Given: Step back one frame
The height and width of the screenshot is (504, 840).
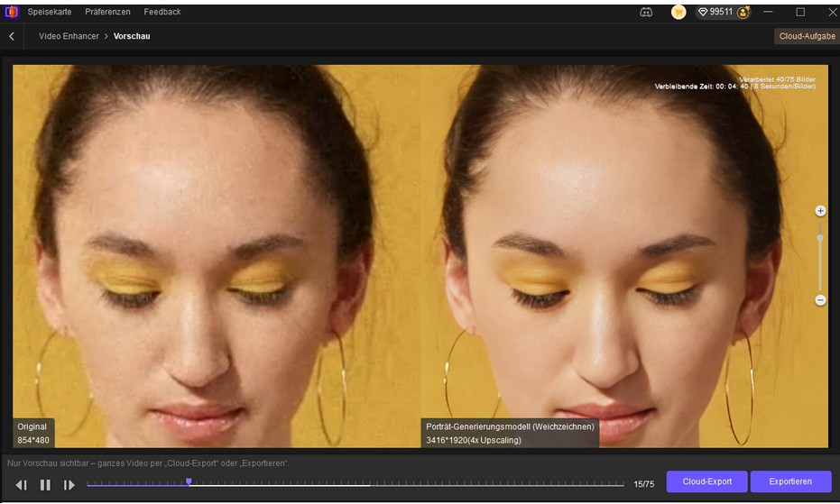Looking at the screenshot, I should point(21,485).
